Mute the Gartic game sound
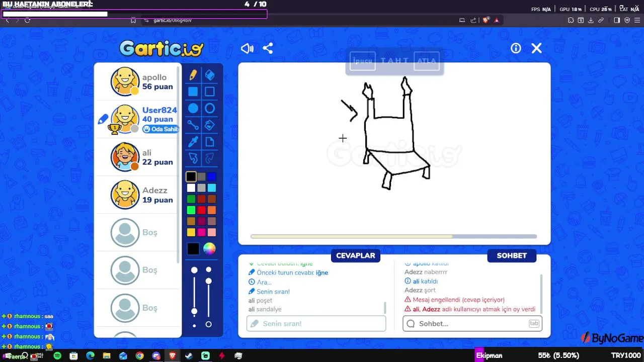 click(247, 48)
